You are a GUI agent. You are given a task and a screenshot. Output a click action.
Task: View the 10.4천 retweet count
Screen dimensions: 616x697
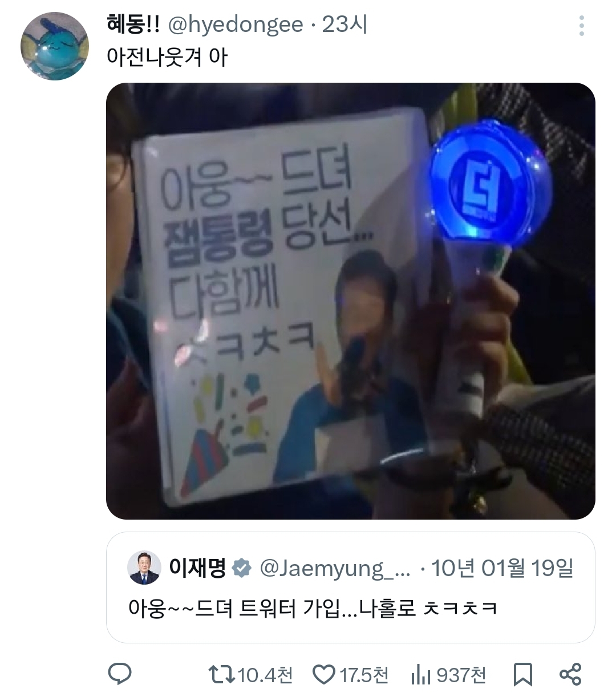[265, 676]
